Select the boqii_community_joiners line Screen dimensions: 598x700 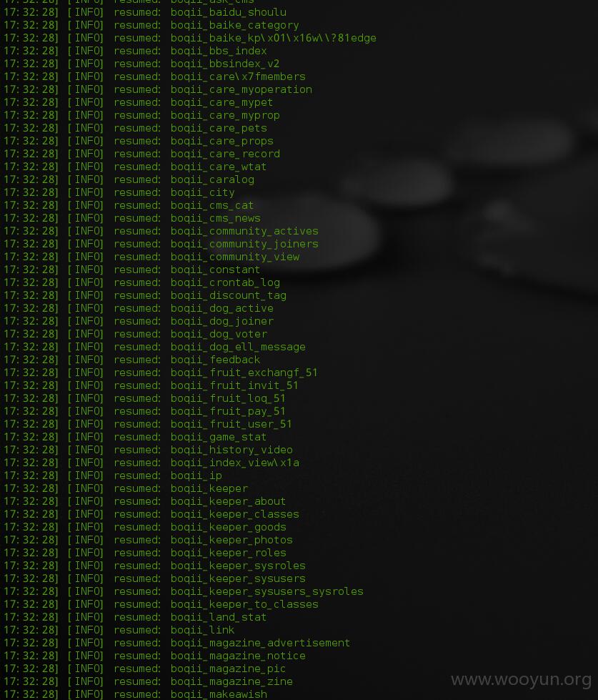[161, 245]
